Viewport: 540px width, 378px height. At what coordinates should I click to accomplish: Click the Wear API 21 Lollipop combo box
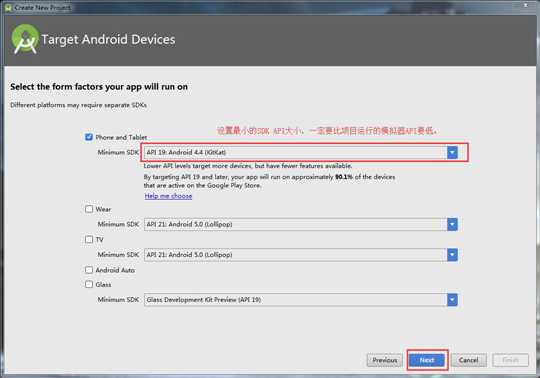pos(301,224)
